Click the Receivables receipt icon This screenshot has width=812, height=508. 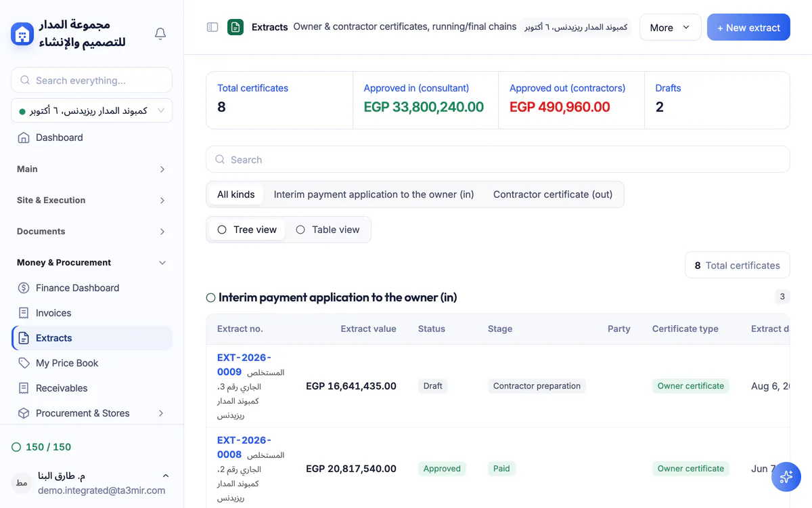(x=24, y=388)
